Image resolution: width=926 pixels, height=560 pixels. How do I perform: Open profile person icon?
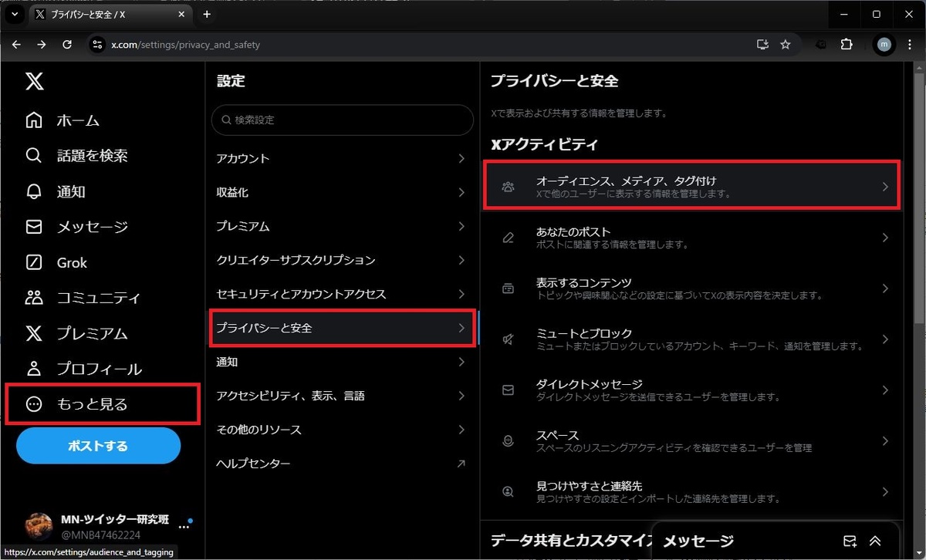pyautogui.click(x=34, y=369)
